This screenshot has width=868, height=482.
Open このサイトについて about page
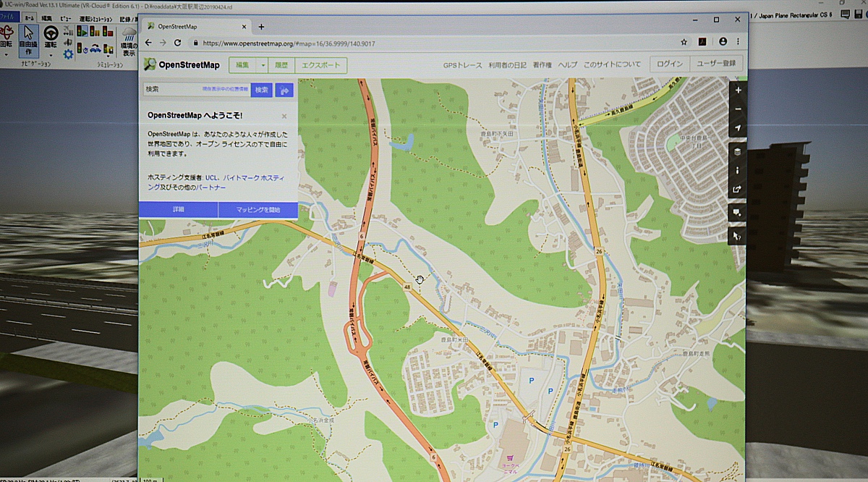point(612,64)
